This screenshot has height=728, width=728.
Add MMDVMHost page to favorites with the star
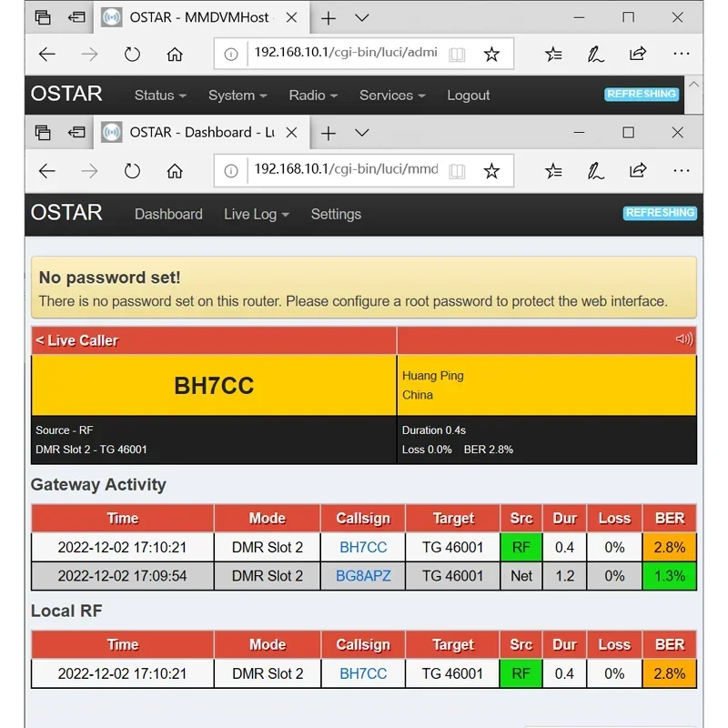point(491,55)
